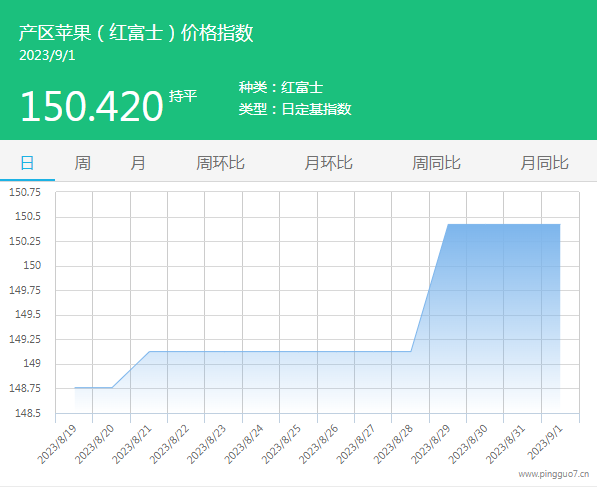
Task: Click the 150.420 index value
Action: (92, 106)
